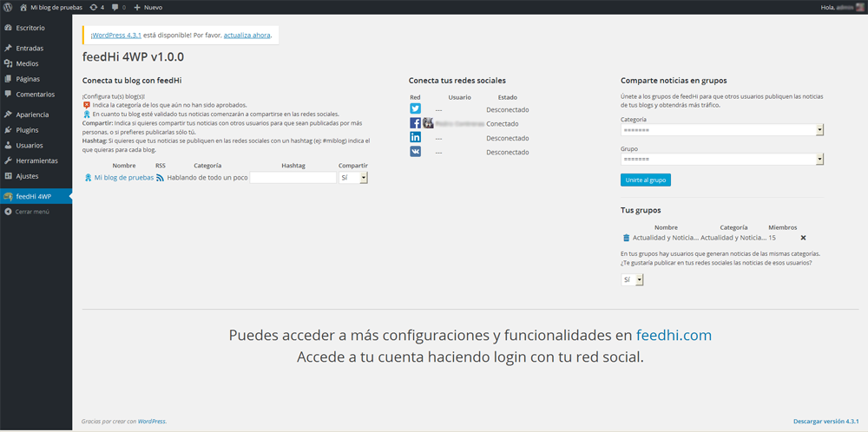
Task: Click the VK network icon
Action: [x=415, y=152]
